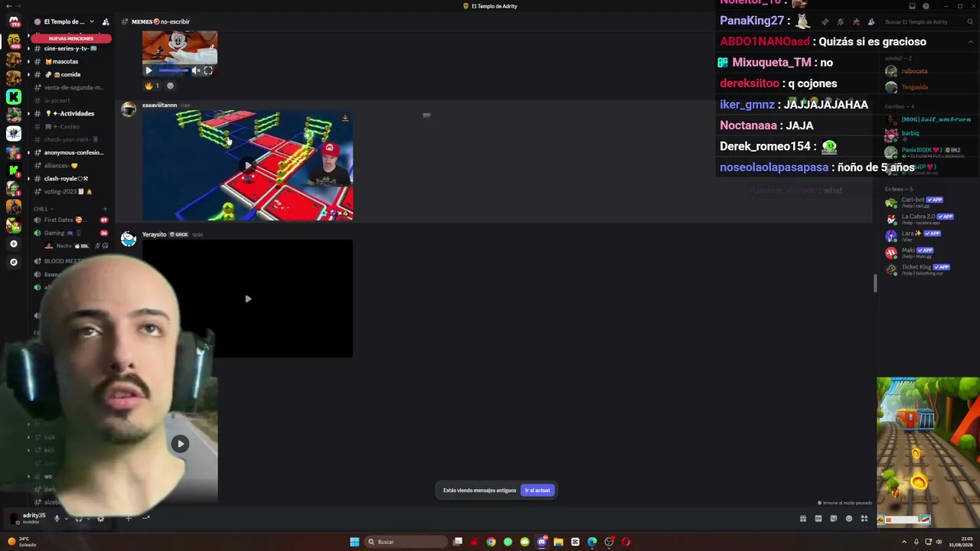Open xaaaviiitannn user avatar
Viewport: 980px width, 551px height.
[x=129, y=109]
